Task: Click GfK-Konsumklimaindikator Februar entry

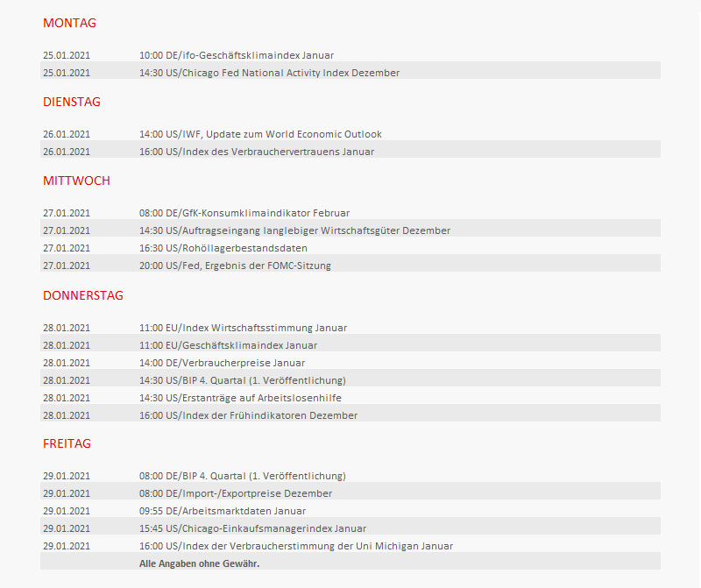Action: [244, 213]
